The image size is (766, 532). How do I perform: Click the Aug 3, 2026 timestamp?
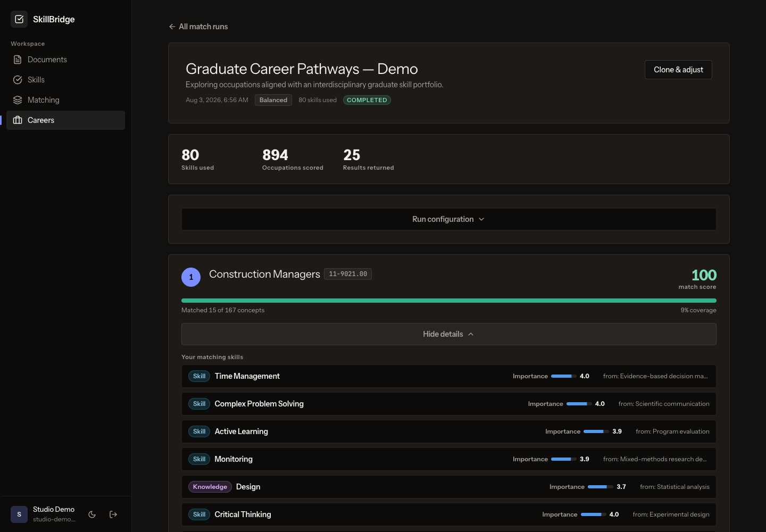click(217, 100)
